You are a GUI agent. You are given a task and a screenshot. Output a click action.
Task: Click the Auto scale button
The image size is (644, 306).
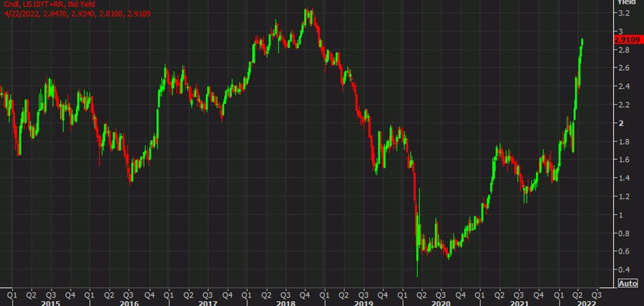point(627,284)
